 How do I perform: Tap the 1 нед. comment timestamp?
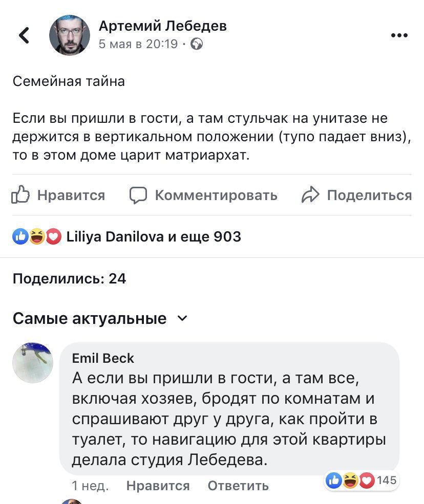[x=90, y=486]
